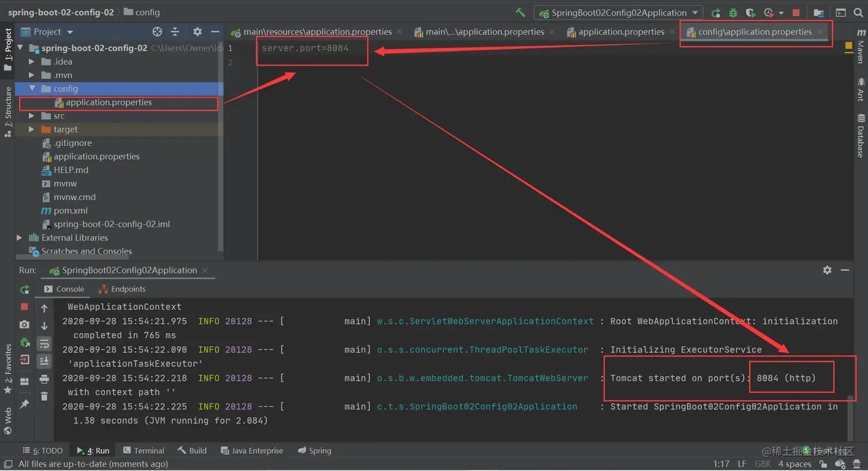The width and height of the screenshot is (868, 471).
Task: Expand the target folder
Action: point(32,129)
